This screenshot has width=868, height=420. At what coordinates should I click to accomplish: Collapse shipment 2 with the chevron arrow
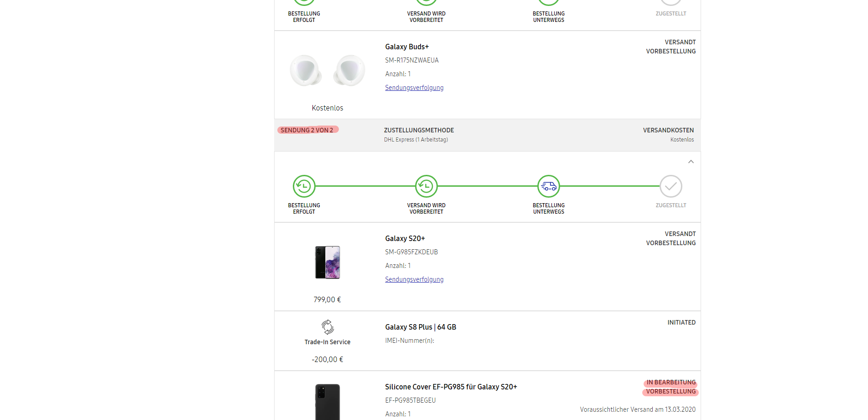coord(691,162)
